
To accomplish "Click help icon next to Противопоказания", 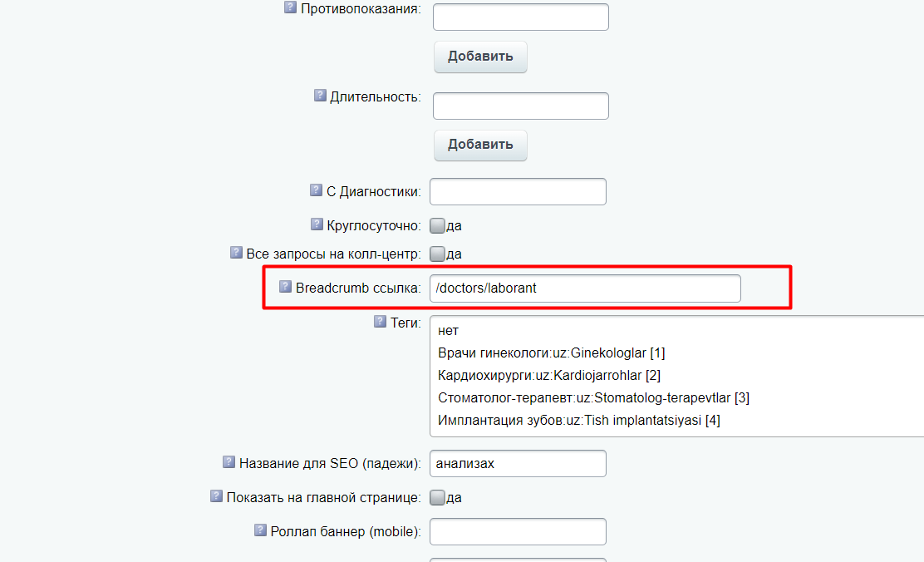I will [x=290, y=7].
